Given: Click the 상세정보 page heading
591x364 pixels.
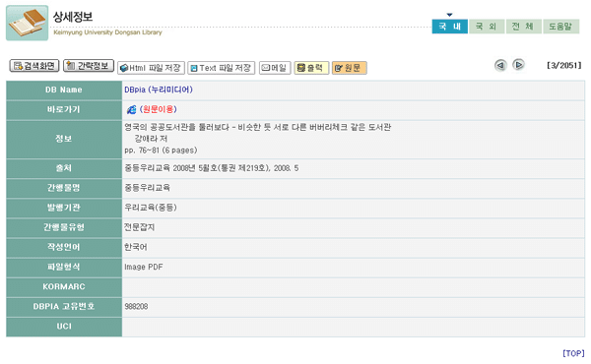Looking at the screenshot, I should coord(73,17).
